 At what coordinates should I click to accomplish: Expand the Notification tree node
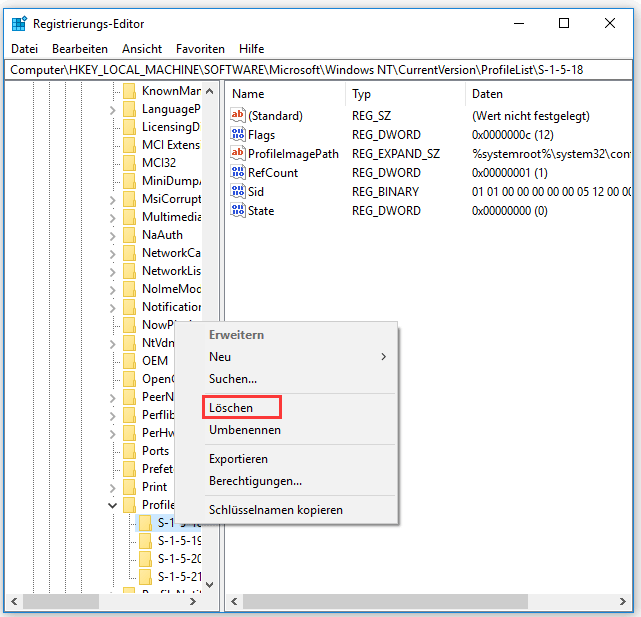click(x=112, y=307)
